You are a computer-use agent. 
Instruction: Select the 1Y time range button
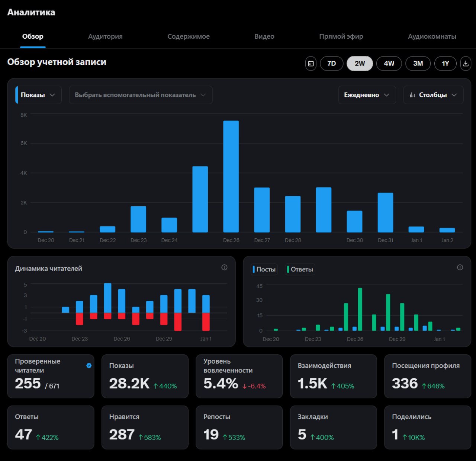click(445, 63)
